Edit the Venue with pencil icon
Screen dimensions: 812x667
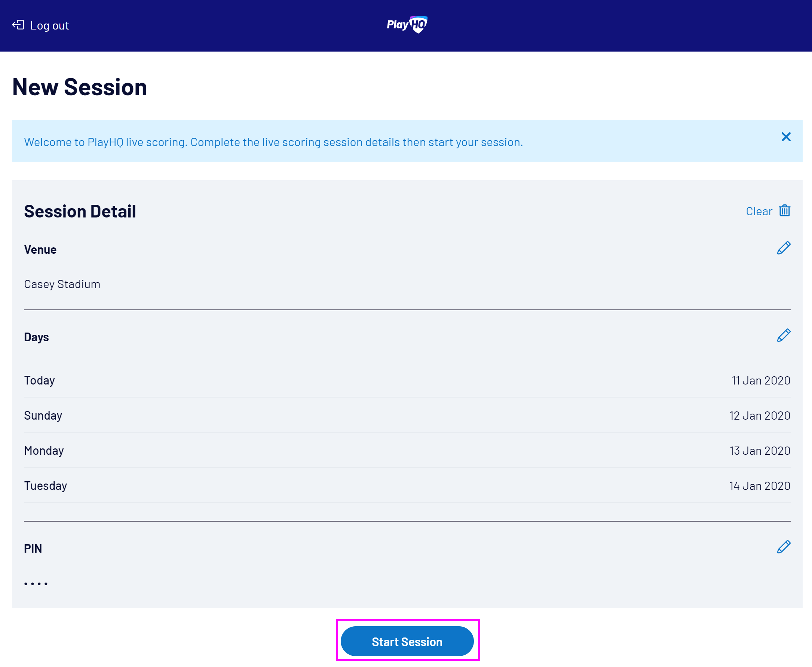click(x=784, y=248)
